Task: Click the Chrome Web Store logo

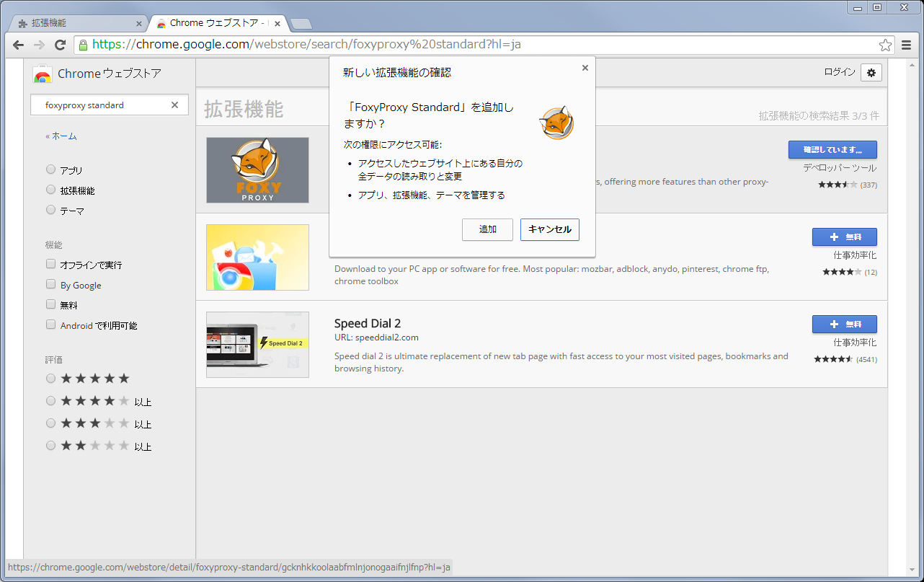Action: tap(42, 74)
